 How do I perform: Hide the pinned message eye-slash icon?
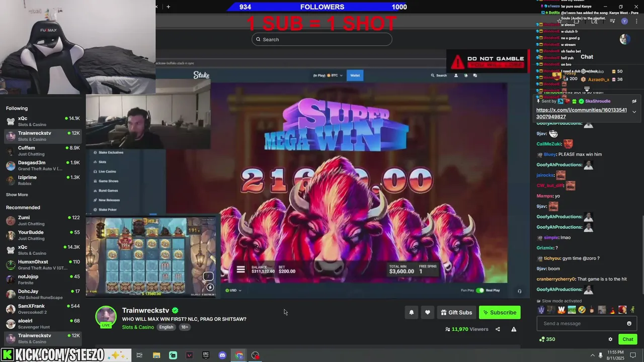click(634, 101)
